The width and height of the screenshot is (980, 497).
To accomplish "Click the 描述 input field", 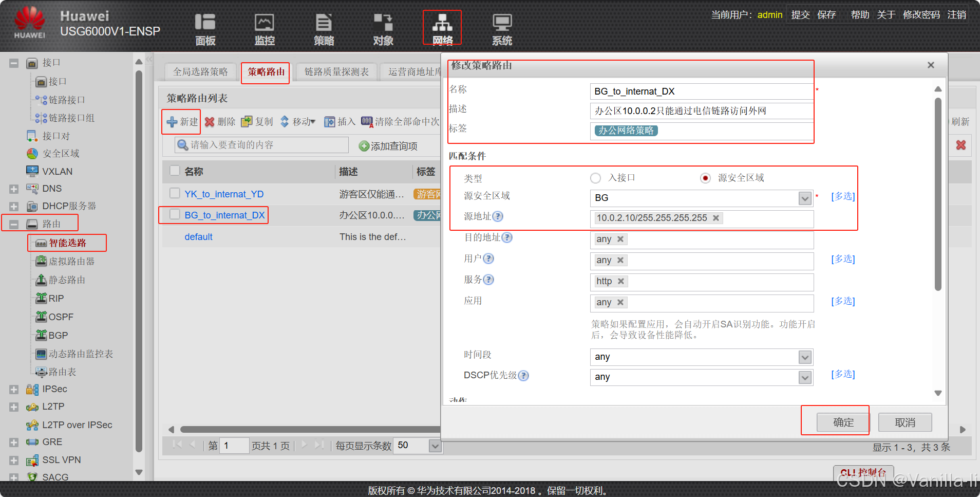I will pyautogui.click(x=702, y=111).
